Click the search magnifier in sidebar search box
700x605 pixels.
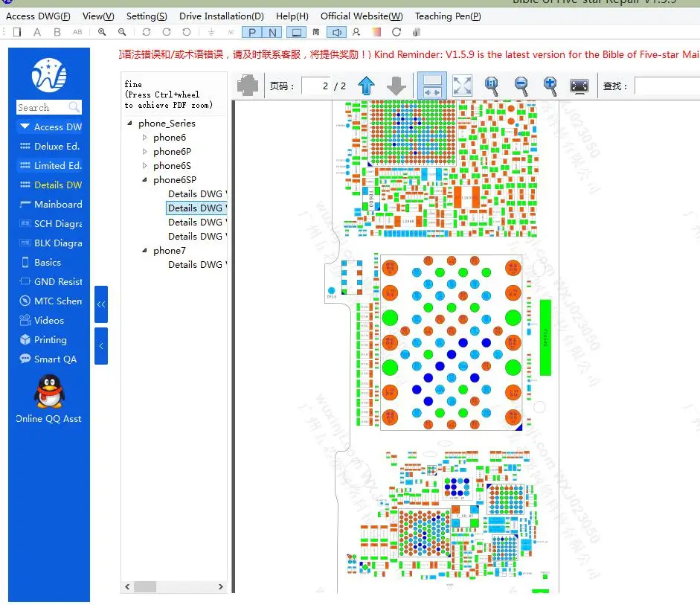pos(74,107)
